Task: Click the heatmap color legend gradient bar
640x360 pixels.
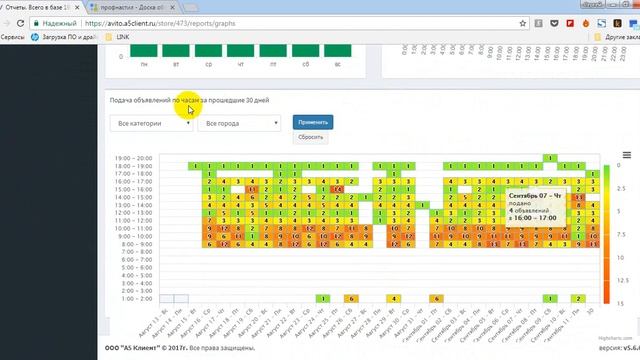Action: (x=607, y=234)
